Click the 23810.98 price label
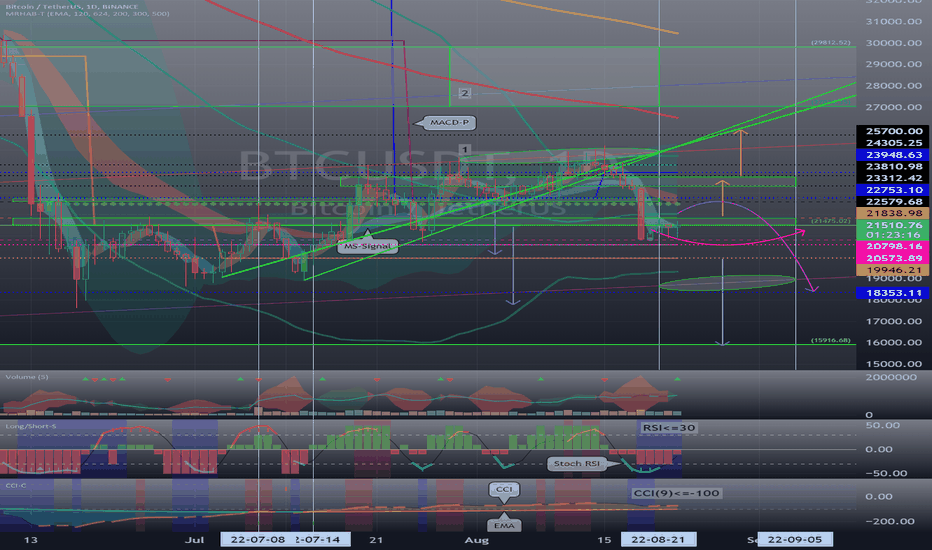The image size is (932, 550). 894,166
